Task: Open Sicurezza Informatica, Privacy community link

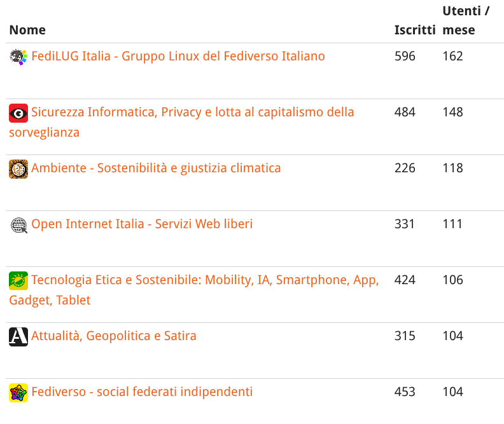Action: tap(192, 113)
